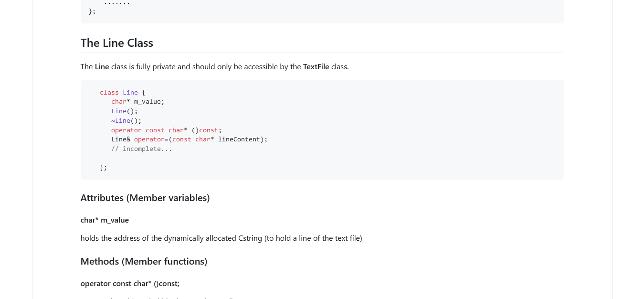Select the "Attributes (Member variables)" heading
The width and height of the screenshot is (644, 299).
point(145,197)
